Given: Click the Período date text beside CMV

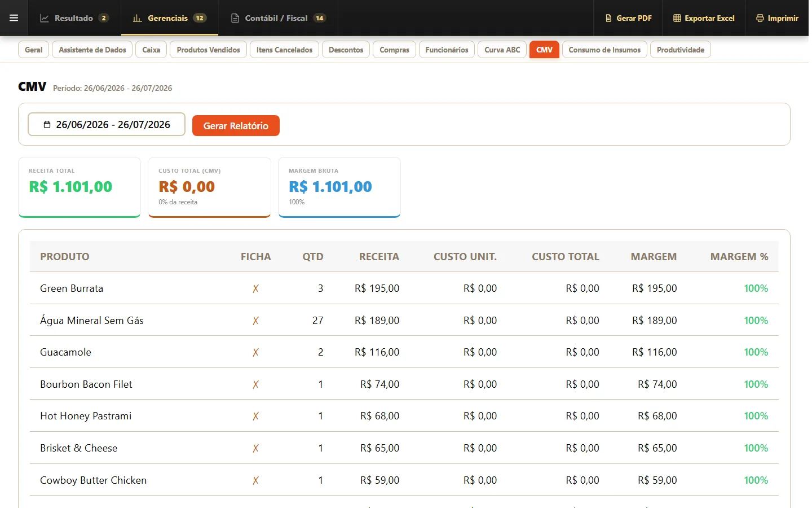Looking at the screenshot, I should [113, 88].
